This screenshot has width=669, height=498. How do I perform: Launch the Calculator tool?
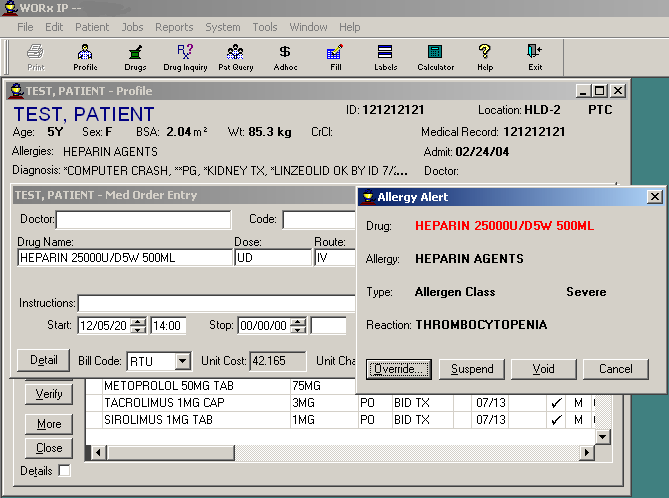click(x=435, y=57)
